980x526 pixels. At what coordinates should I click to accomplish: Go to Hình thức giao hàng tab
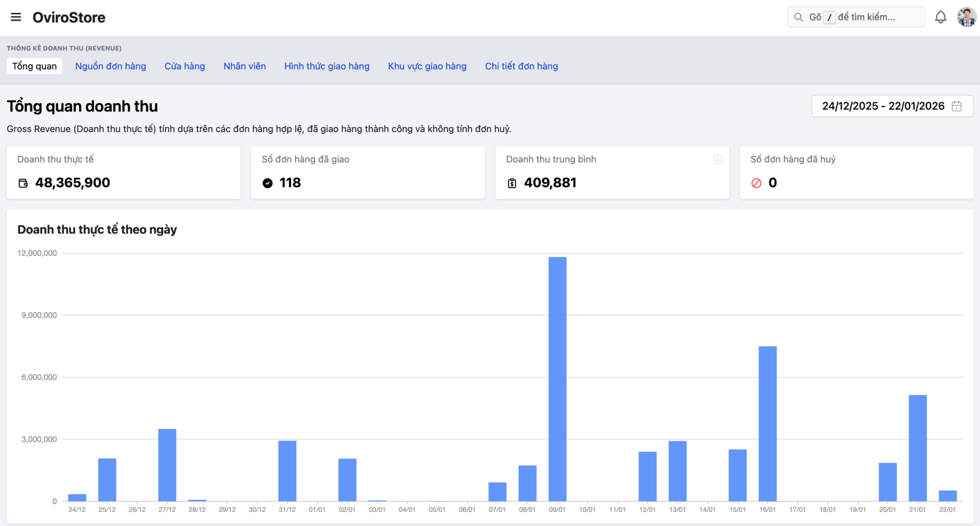coord(327,66)
